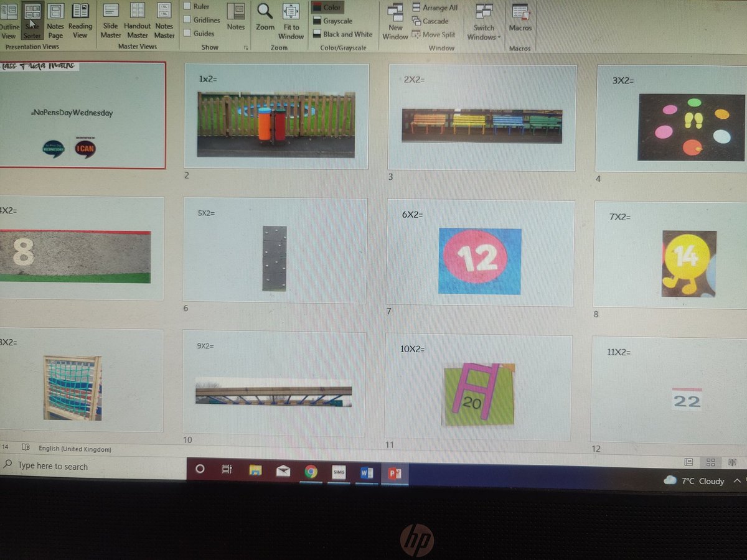Select the slide with rope climbing net
This screenshot has height=560, width=747.
82,381
